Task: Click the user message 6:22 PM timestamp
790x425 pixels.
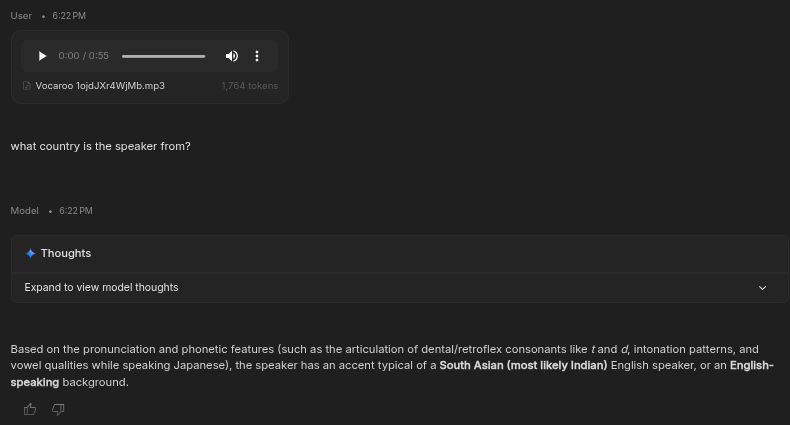Action: tap(69, 16)
